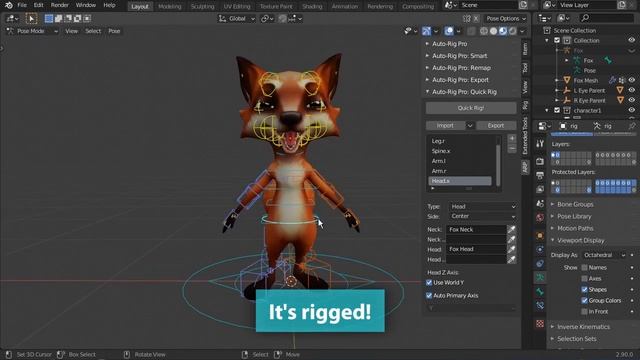Exclude character1 collection via its checkbox
Viewport: 640px width, 360px height.
557,110
